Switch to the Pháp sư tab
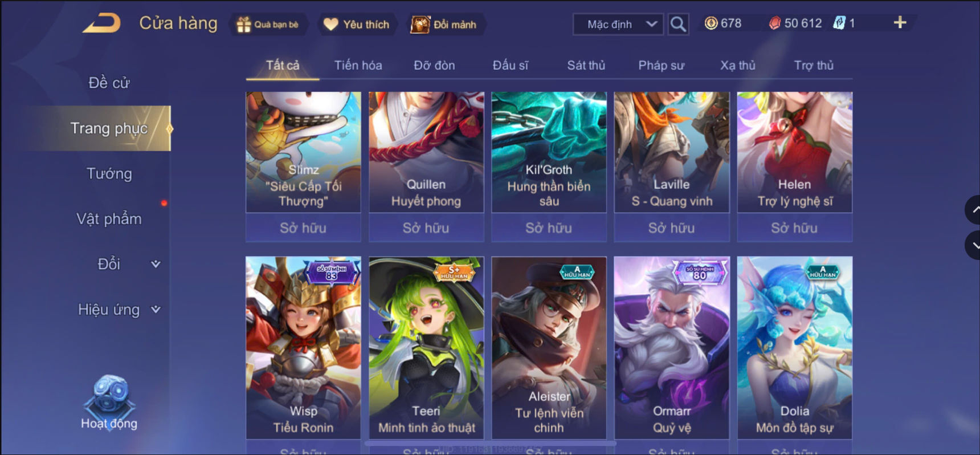The height and width of the screenshot is (455, 980). click(661, 66)
